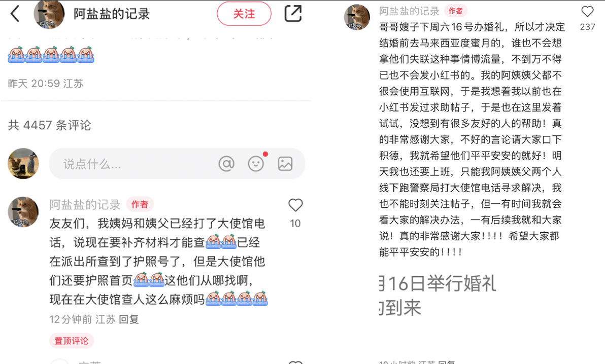
Task: Tap 回复 under the 12分钟前 comment
Action: pos(129,319)
